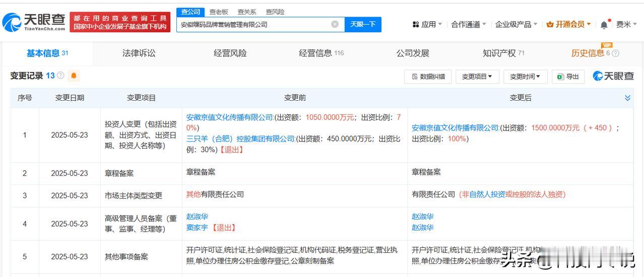
Task: Open the 变更时间 filter dropdown
Action: coord(525,77)
